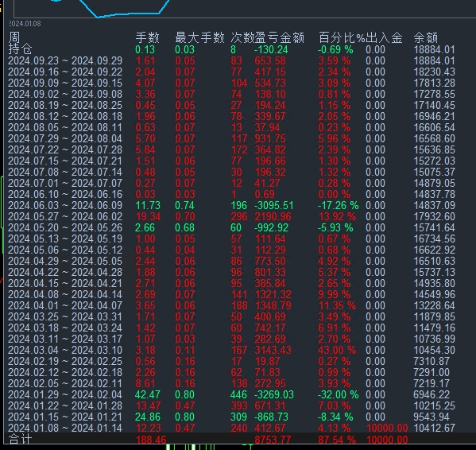This screenshot has height=450, width=476.
Task: Click the 3143.43 profit amount
Action: (273, 350)
